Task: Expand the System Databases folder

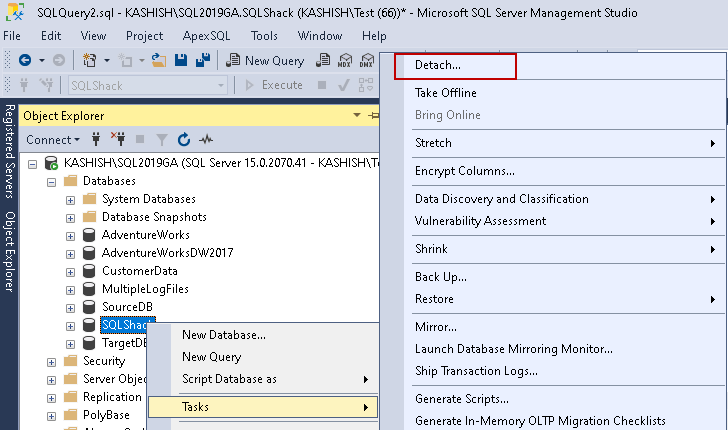Action: [70, 199]
